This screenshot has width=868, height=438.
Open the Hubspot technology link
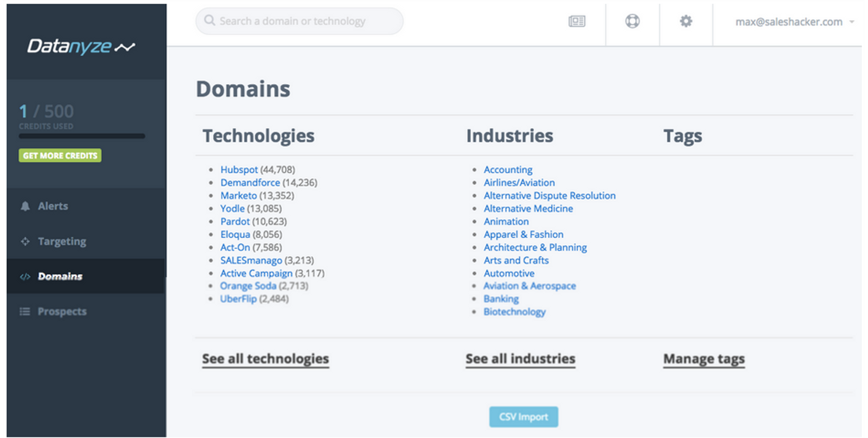pyautogui.click(x=239, y=170)
